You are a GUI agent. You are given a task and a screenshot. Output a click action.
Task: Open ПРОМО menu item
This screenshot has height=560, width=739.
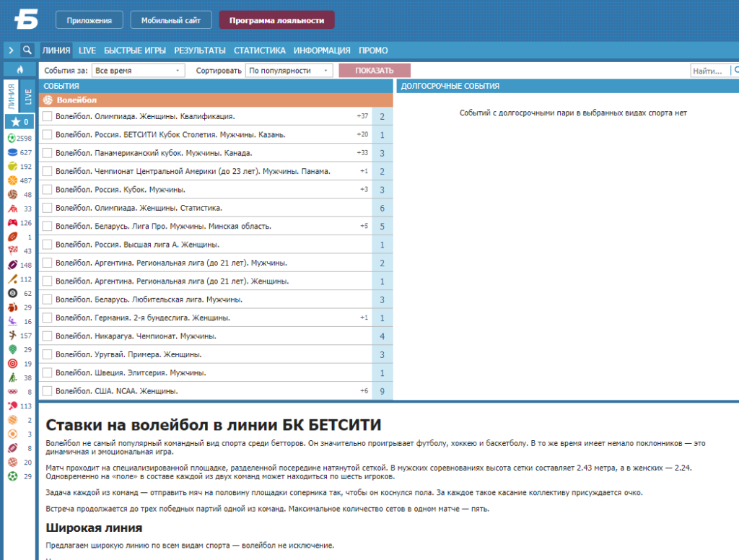coord(373,51)
